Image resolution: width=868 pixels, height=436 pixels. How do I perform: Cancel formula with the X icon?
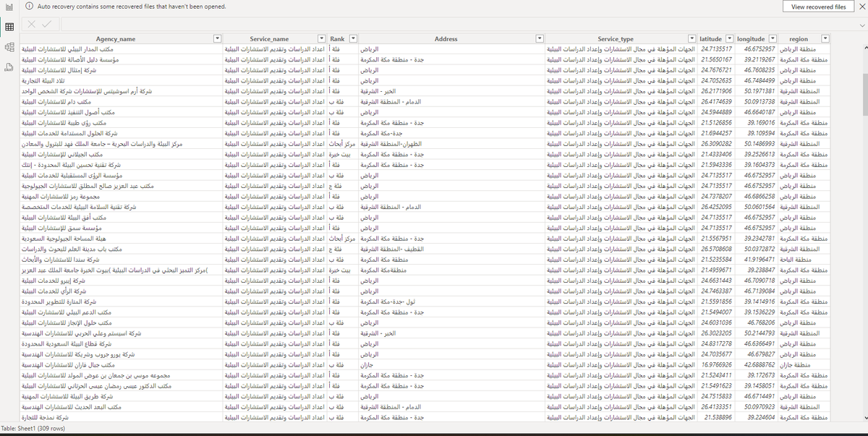[x=32, y=24]
